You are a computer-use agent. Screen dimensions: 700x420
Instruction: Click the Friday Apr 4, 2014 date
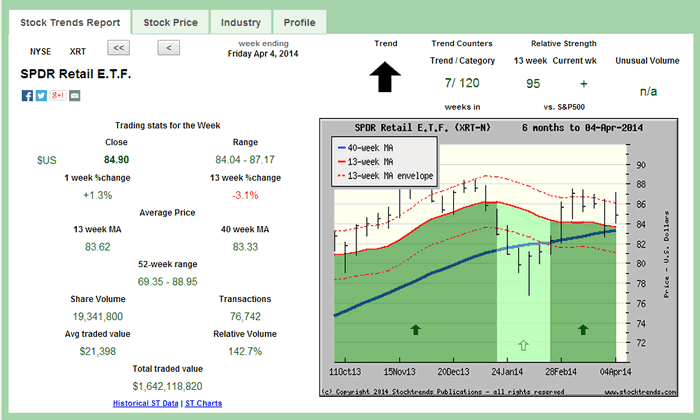[x=263, y=54]
